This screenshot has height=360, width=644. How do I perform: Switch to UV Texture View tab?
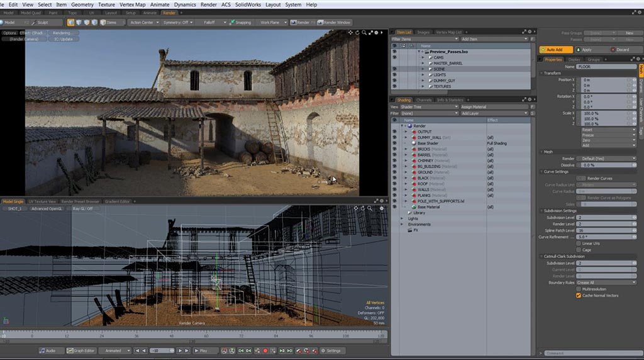coord(42,201)
